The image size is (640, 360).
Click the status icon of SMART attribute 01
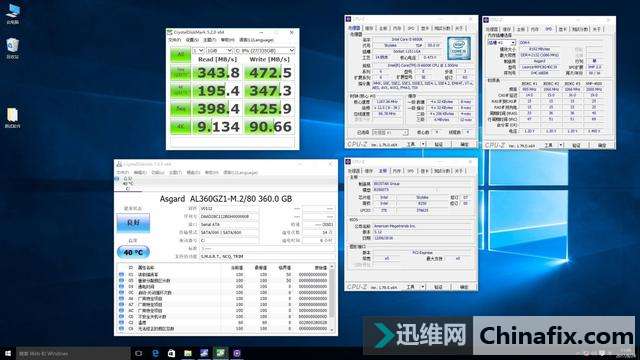(x=121, y=275)
